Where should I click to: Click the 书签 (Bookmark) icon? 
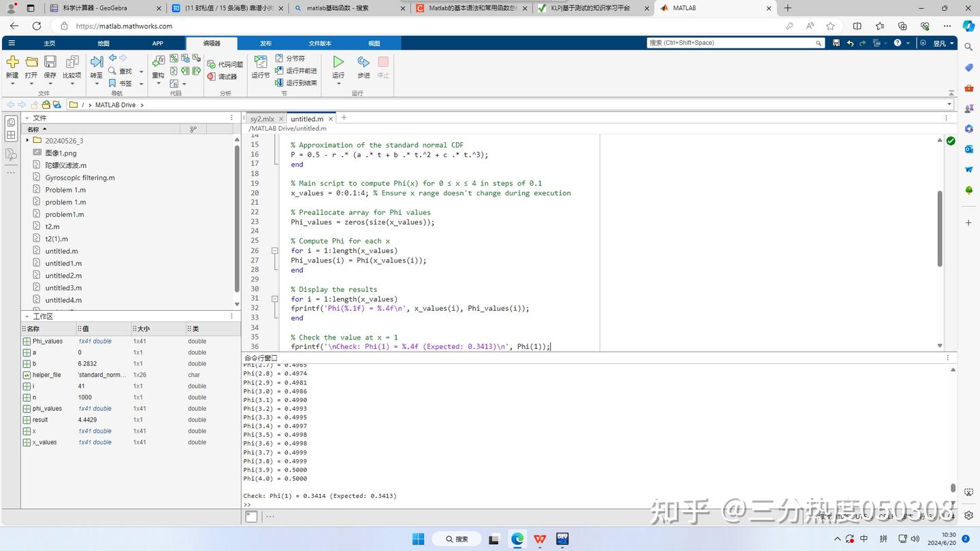pyautogui.click(x=113, y=83)
